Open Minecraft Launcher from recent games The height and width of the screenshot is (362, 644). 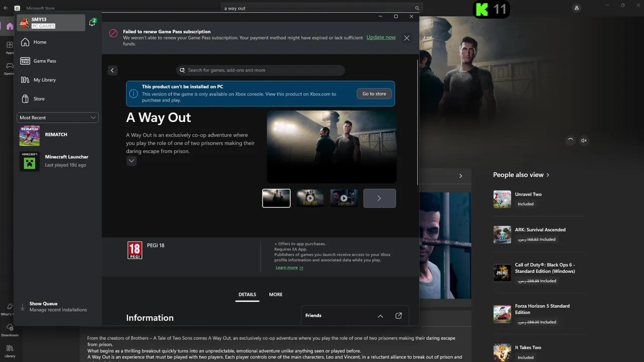click(58, 161)
